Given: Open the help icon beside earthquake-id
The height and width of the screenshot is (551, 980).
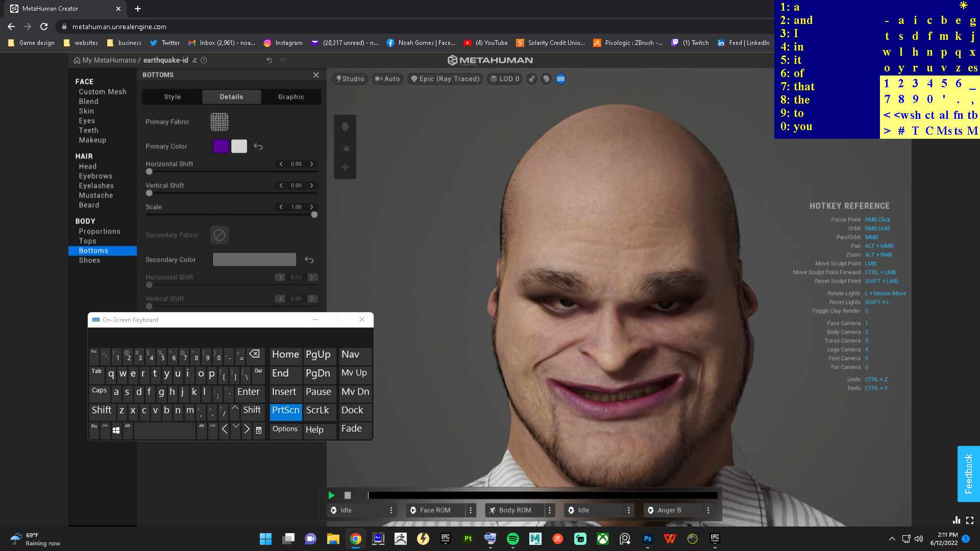Looking at the screenshot, I should click(204, 60).
